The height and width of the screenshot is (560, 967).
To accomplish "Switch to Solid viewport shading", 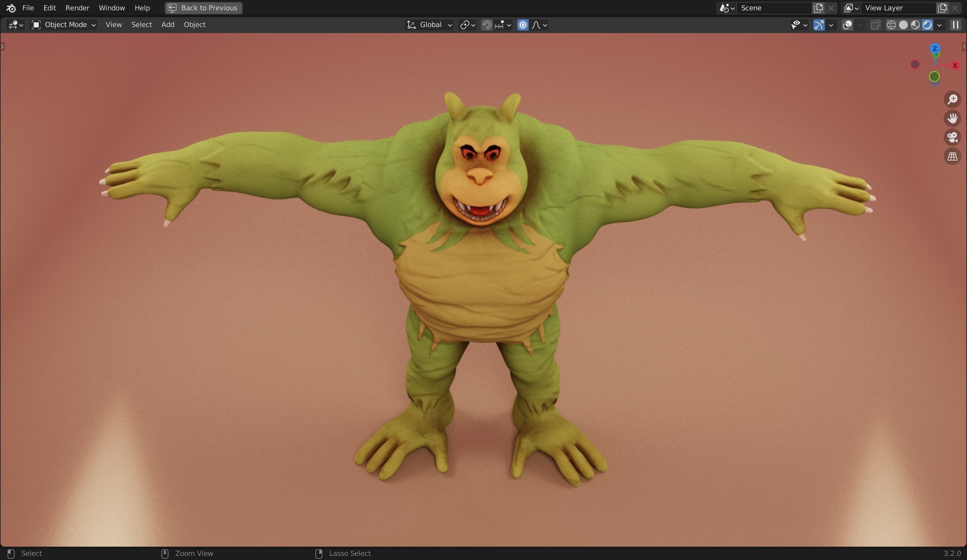I will (x=903, y=25).
